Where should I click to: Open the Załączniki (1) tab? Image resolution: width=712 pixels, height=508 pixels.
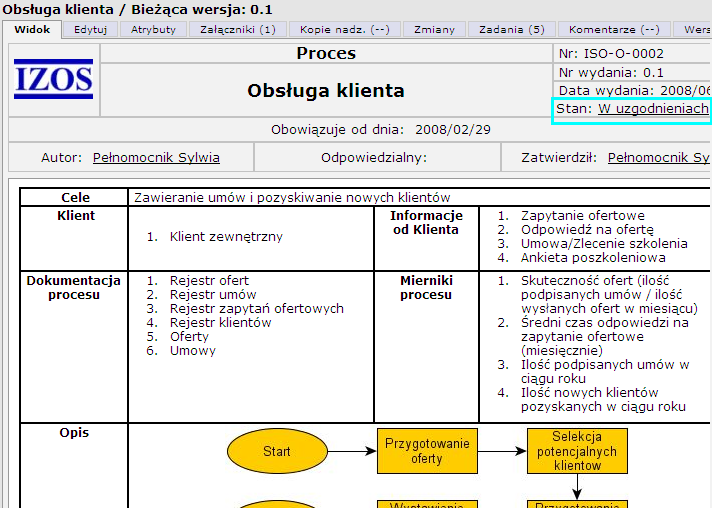coord(238,30)
